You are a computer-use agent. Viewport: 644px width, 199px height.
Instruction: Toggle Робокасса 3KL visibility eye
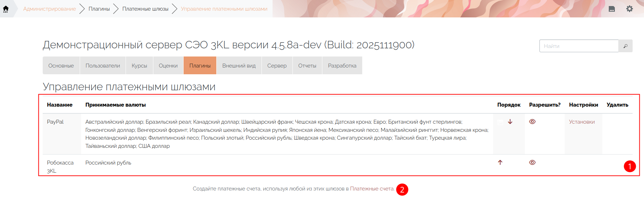pos(532,162)
